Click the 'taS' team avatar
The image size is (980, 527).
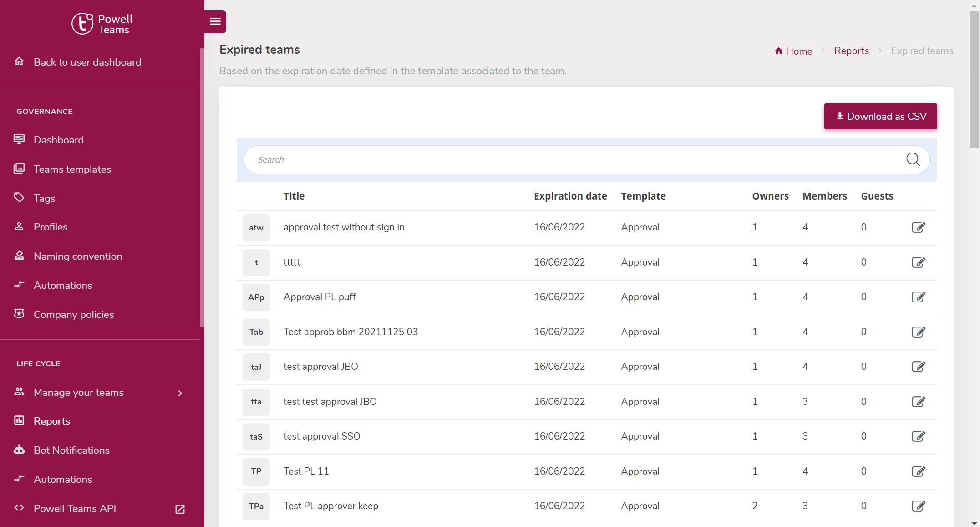(256, 437)
